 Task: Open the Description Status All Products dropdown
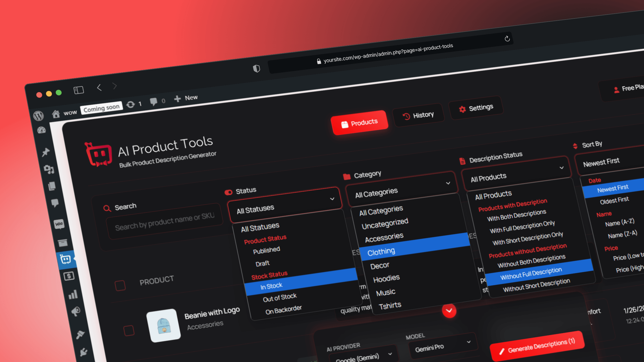[x=516, y=173]
